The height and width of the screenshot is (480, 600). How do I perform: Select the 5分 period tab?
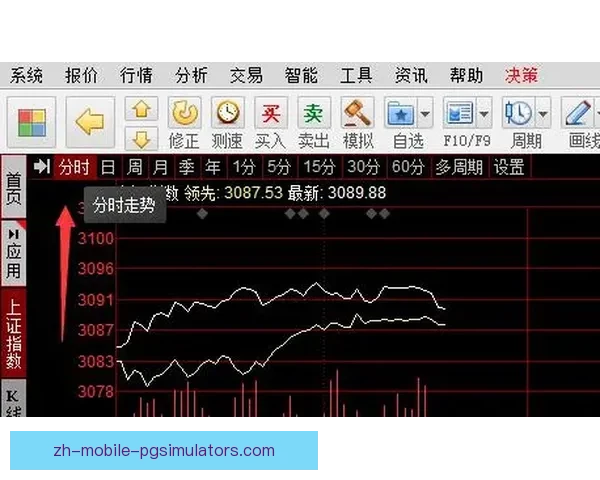pyautogui.click(x=279, y=167)
